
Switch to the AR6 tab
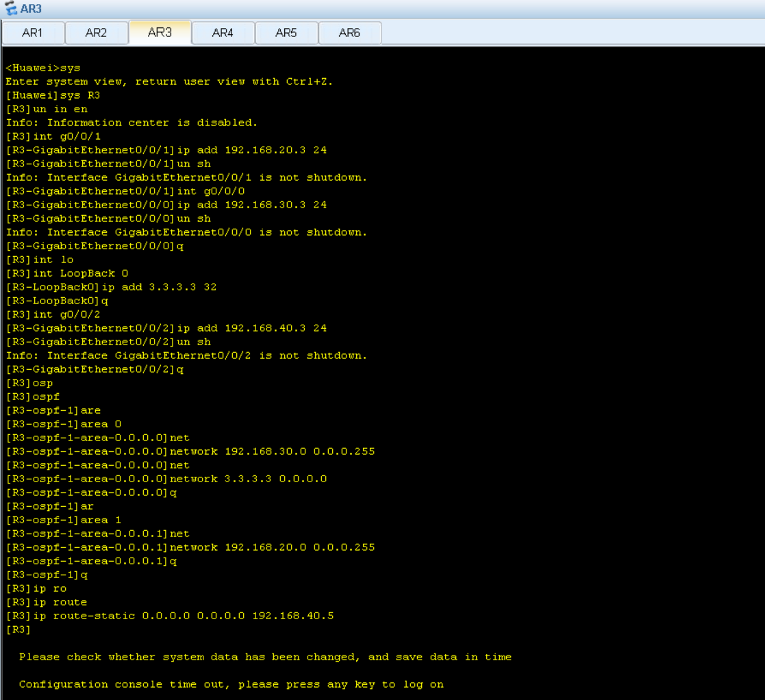[x=350, y=33]
